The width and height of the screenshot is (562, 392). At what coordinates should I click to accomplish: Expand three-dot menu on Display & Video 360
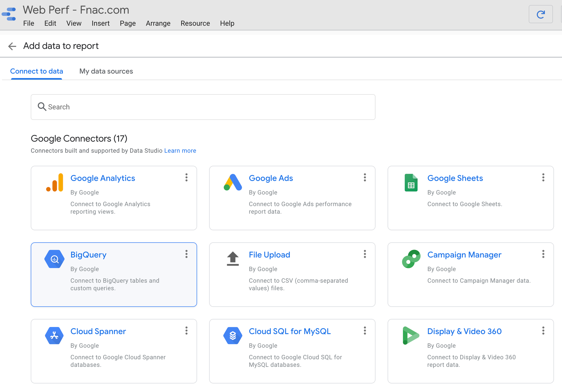(x=543, y=331)
